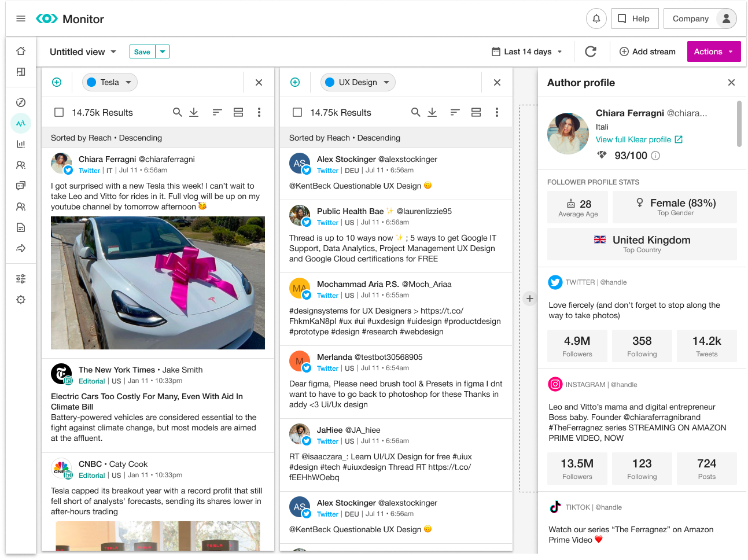This screenshot has width=748, height=560.
Task: Open Twitter link on JaHiee post
Action: 327,441
